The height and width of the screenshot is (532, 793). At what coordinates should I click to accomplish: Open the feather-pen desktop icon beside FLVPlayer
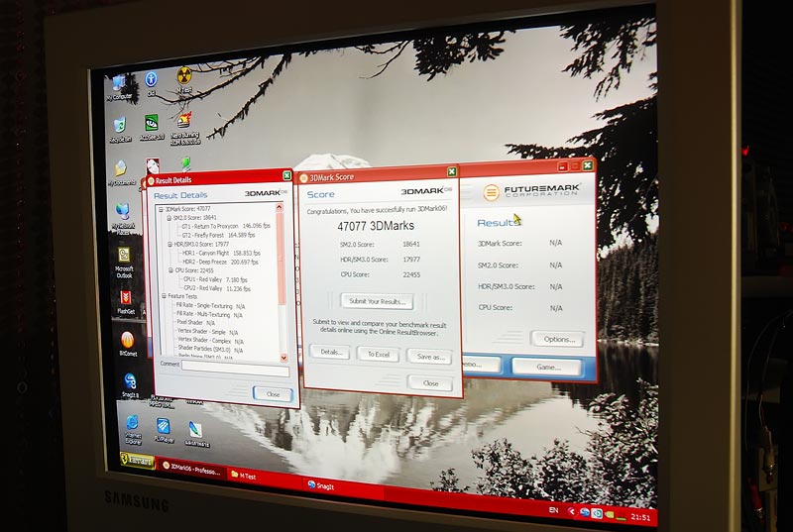(195, 434)
